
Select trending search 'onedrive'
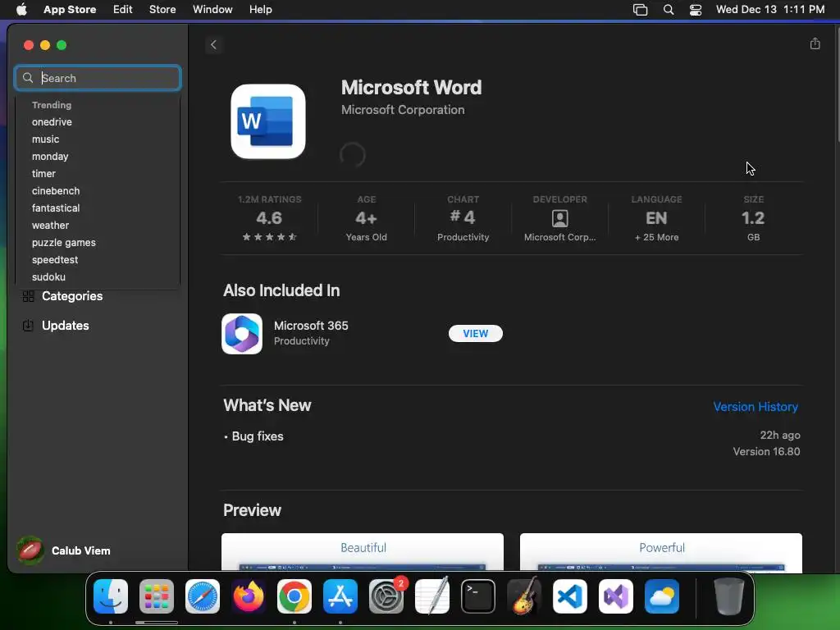52,122
